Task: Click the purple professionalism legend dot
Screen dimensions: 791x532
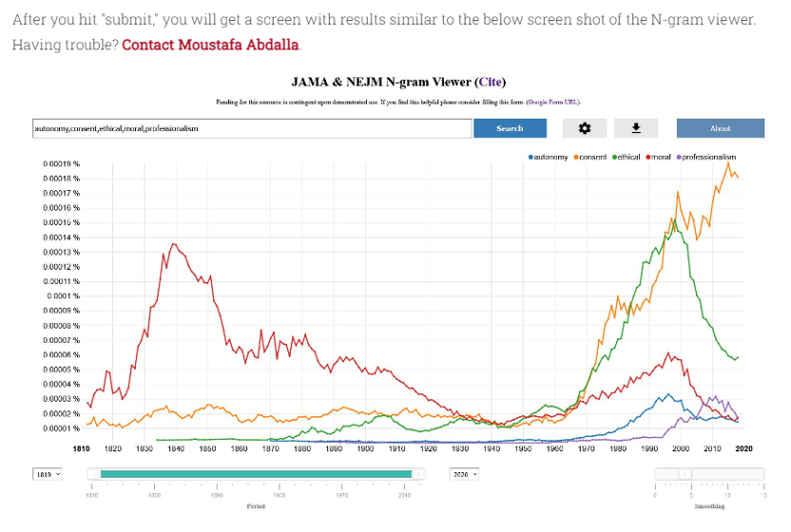Action: [x=678, y=157]
